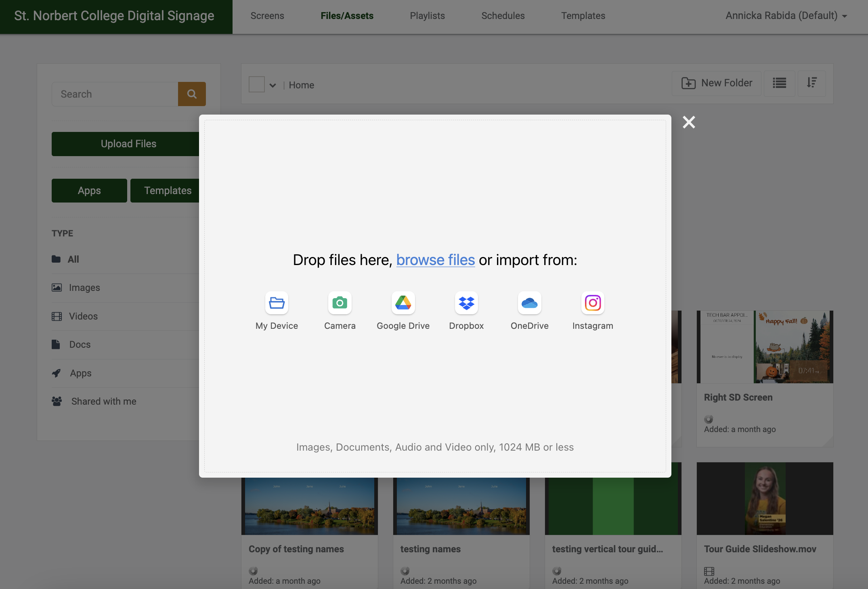
Task: Select the Camera import option
Action: click(340, 311)
